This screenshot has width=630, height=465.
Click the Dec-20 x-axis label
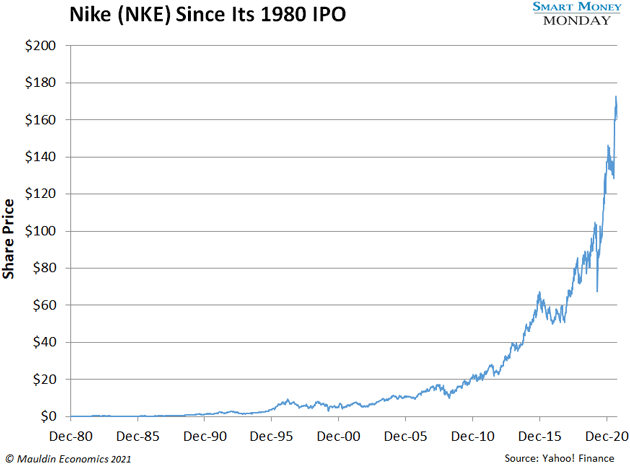click(607, 436)
